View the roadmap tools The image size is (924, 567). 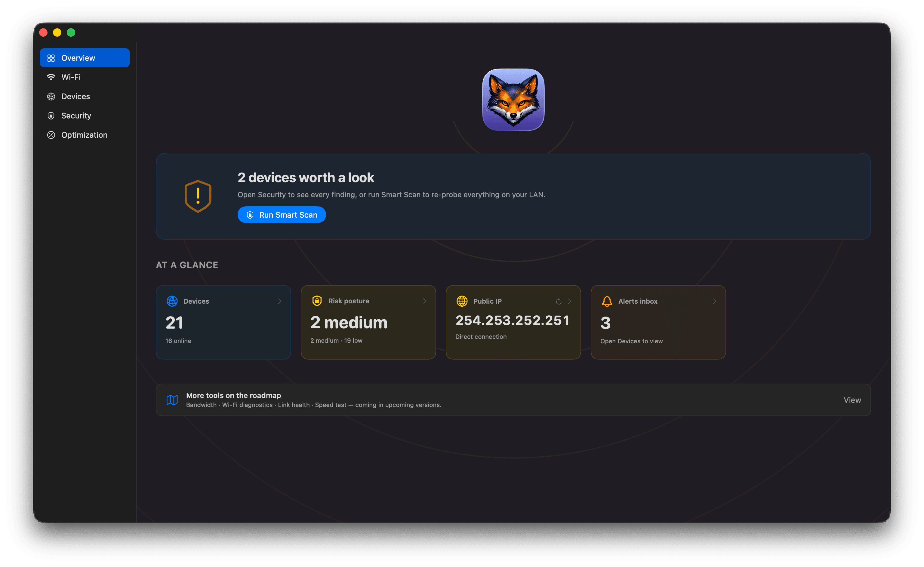pyautogui.click(x=852, y=400)
